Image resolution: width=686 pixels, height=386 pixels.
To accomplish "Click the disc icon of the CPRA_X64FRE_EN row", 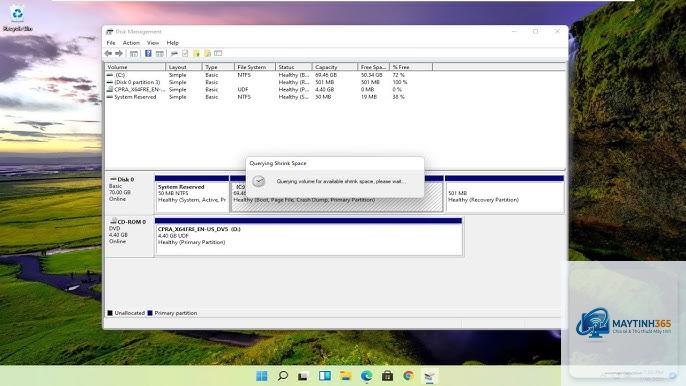I will coord(110,89).
